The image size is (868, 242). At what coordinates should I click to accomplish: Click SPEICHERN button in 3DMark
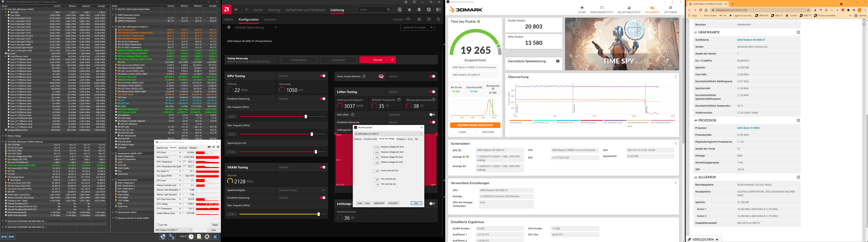(488, 132)
